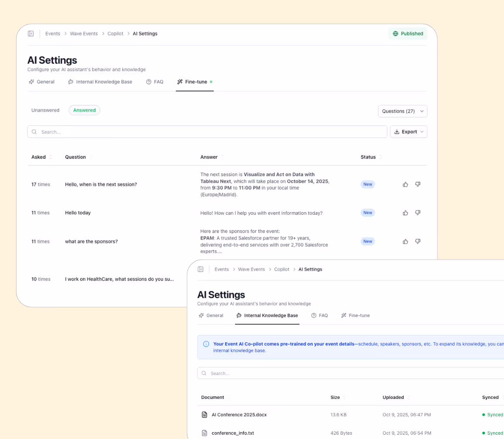Open conference_info.txt document
The image size is (504, 439).
(233, 433)
